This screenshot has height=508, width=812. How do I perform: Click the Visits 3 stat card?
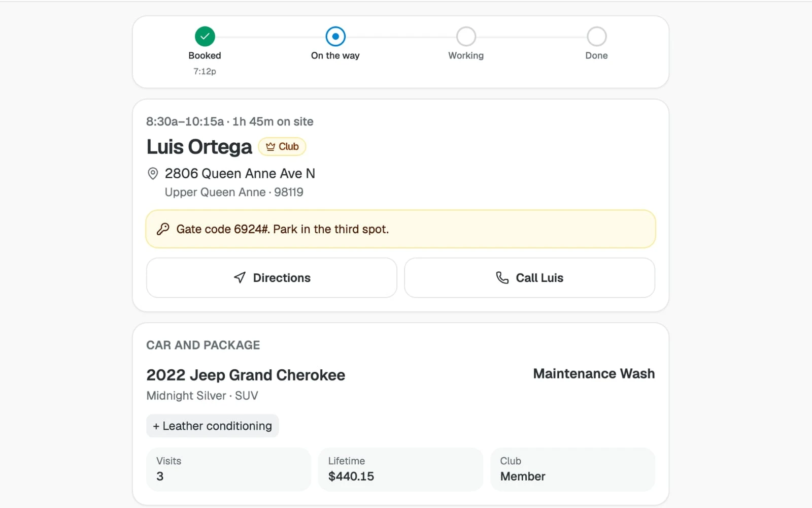coord(228,469)
